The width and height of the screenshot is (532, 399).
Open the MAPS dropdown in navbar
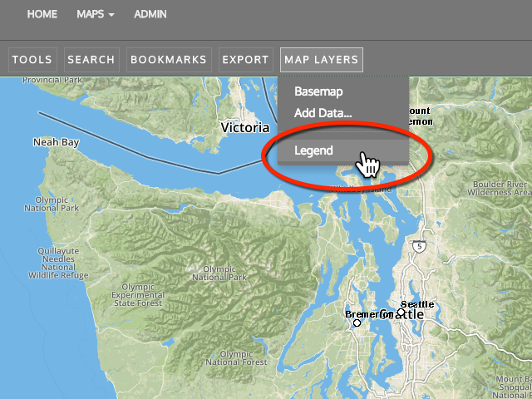tap(95, 15)
